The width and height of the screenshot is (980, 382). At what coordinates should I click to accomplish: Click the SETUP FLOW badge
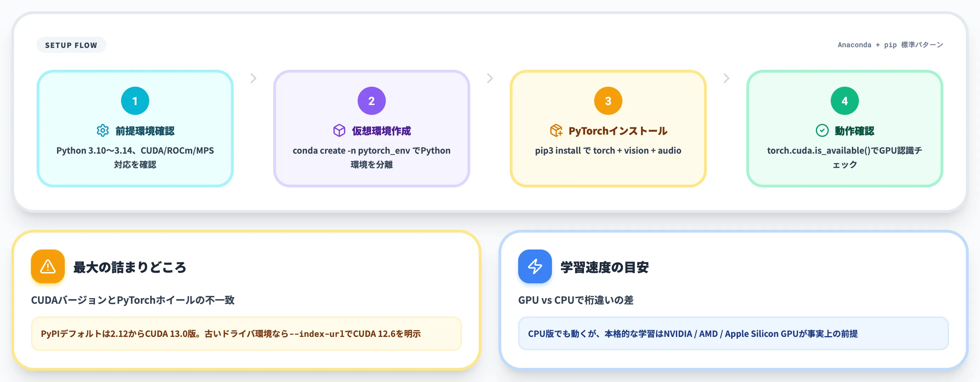point(71,45)
